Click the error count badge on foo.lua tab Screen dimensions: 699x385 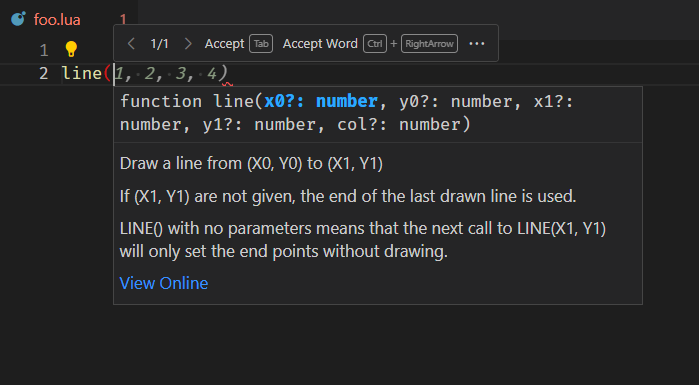click(123, 20)
